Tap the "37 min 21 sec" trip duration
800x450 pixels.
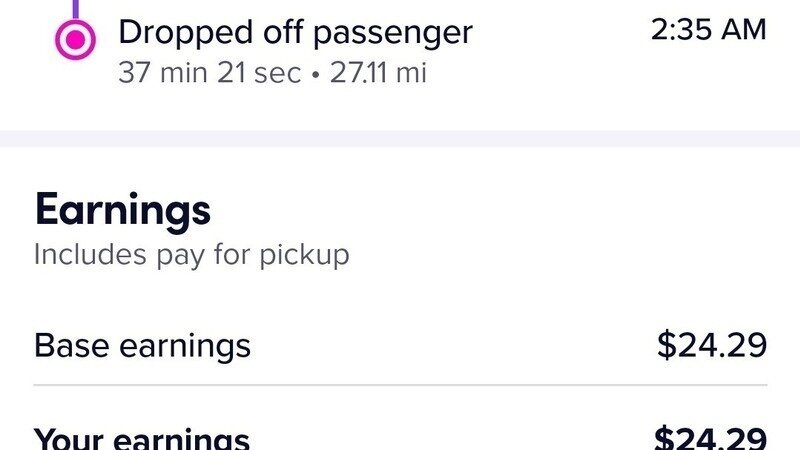pyautogui.click(x=208, y=73)
